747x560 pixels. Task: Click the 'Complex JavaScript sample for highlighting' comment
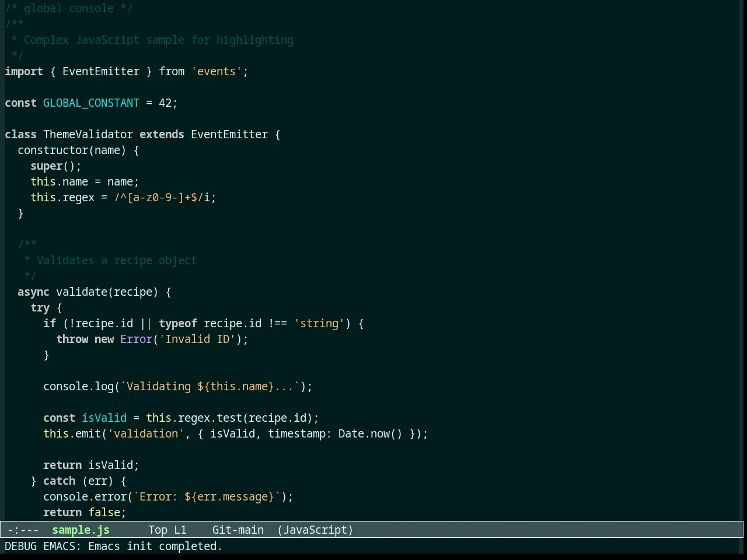pyautogui.click(x=159, y=40)
